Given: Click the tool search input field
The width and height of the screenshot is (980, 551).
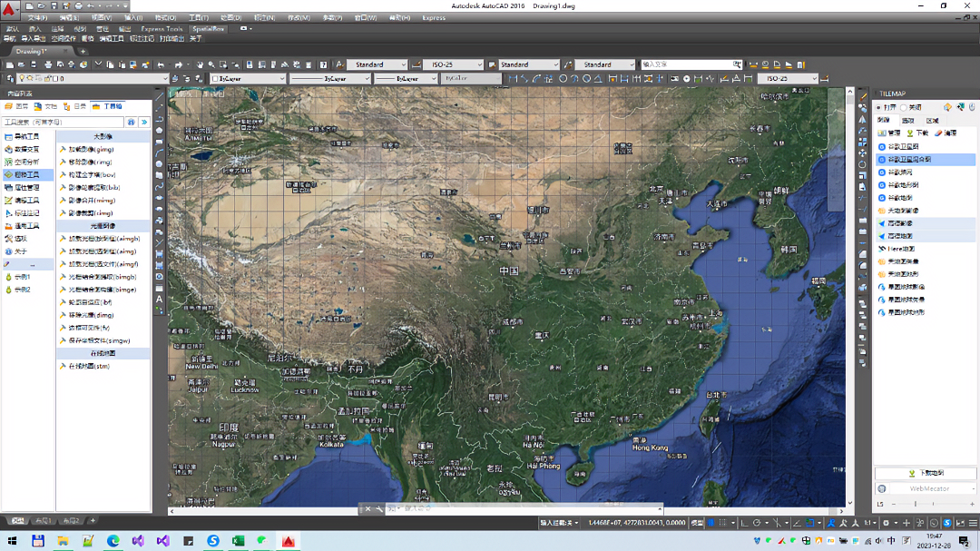Looking at the screenshot, I should pyautogui.click(x=62, y=122).
